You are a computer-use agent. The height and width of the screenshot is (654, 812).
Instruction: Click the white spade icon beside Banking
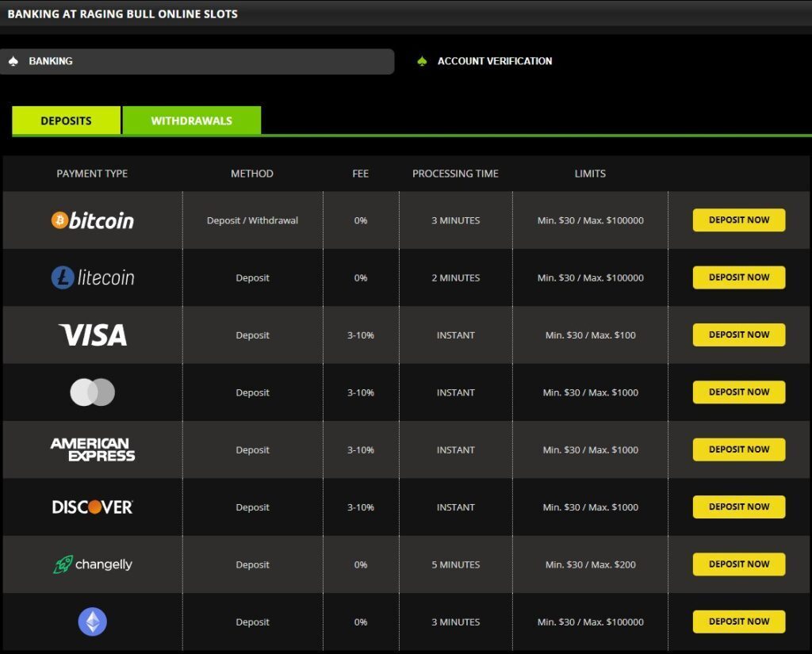point(13,61)
